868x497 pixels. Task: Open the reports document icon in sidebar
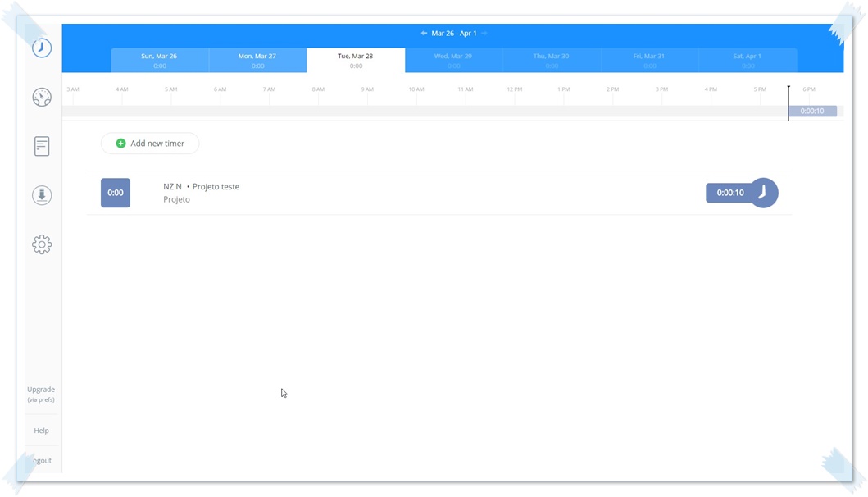42,146
